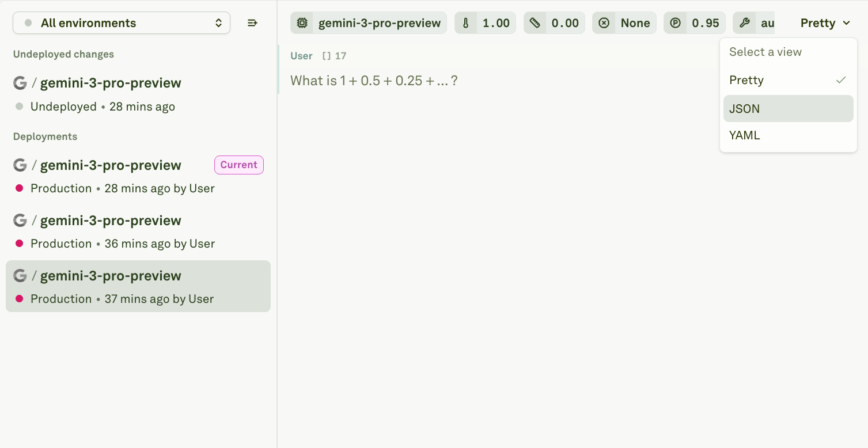Viewport: 868px width, 448px height.
Task: Click the ruler icon beside 0.00
Action: tap(535, 23)
